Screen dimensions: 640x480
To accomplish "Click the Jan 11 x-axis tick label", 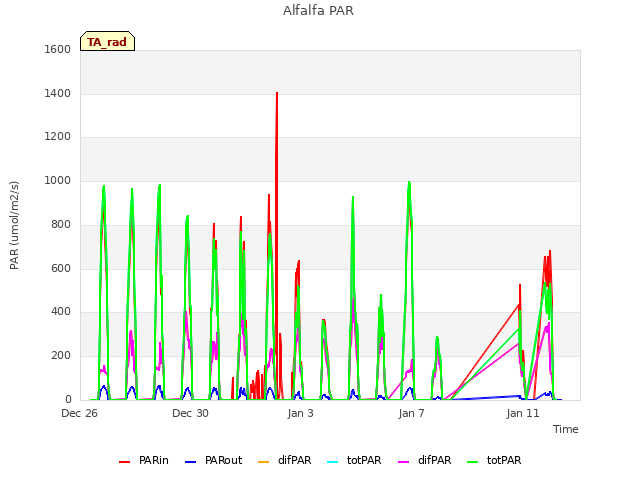I will [523, 413].
